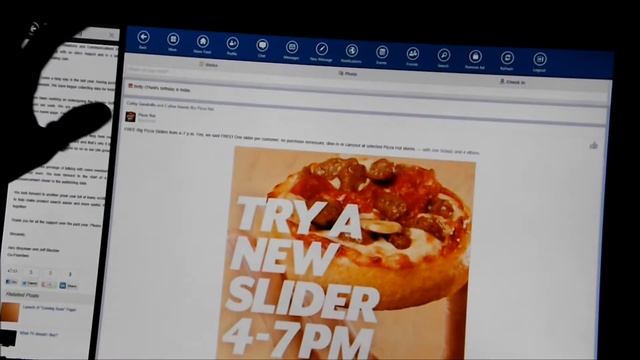Image resolution: width=640 pixels, height=360 pixels.
Task: Click the Logout icon in toolbar
Action: [540, 60]
